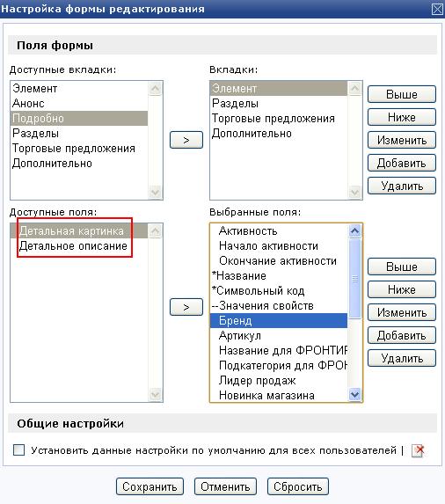Screen dimensions: 445x504
Task: Click the up arrow of the available tabs scrollbar
Action: [x=155, y=88]
